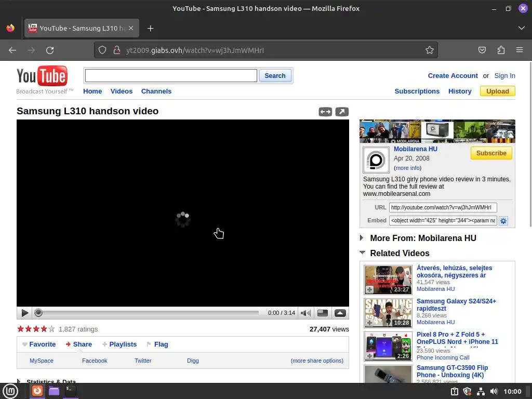Select the Share tab

pos(83,344)
